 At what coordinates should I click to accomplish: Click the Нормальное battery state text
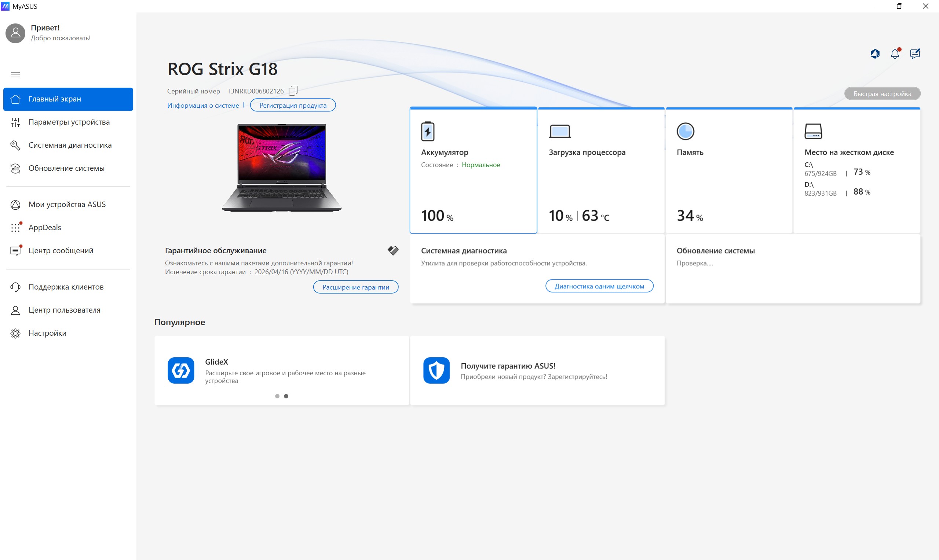(x=481, y=165)
